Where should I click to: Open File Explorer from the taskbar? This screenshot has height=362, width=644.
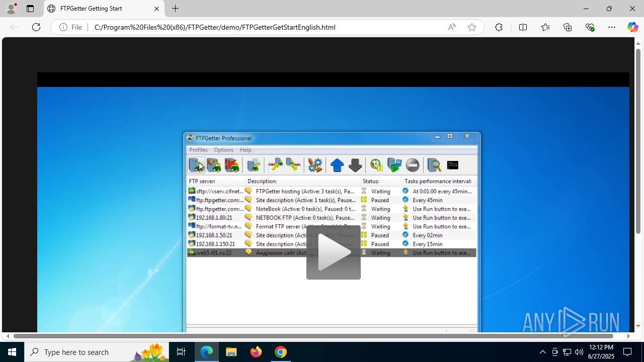231,352
